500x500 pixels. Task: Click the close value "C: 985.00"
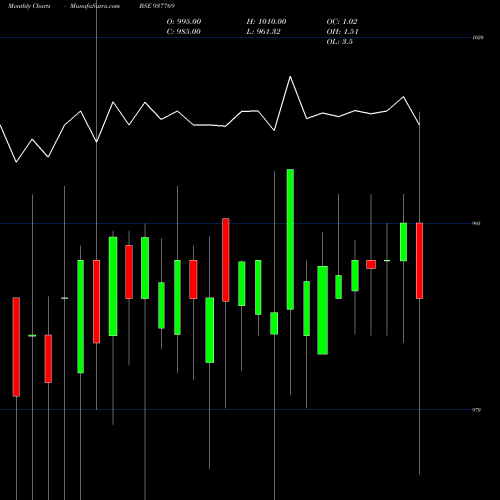coord(183,32)
